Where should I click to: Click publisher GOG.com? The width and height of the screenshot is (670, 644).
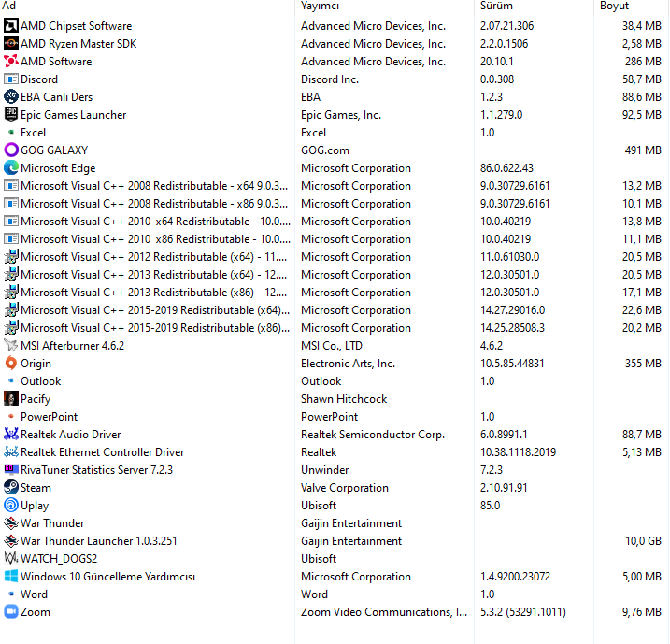click(325, 150)
